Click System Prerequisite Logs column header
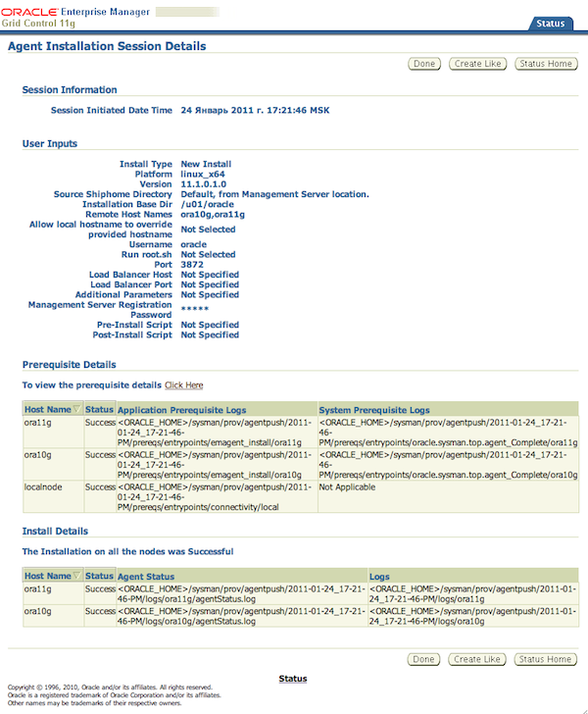This screenshot has height=714, width=588. [x=373, y=409]
